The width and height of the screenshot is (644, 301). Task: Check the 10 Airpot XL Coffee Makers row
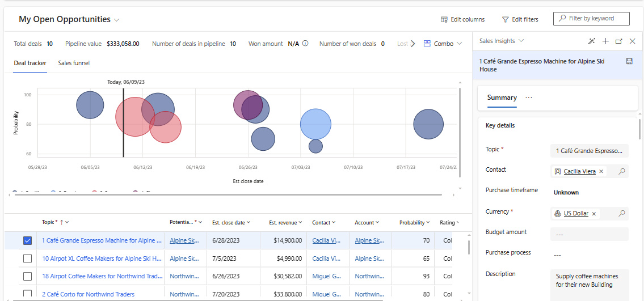27,258
